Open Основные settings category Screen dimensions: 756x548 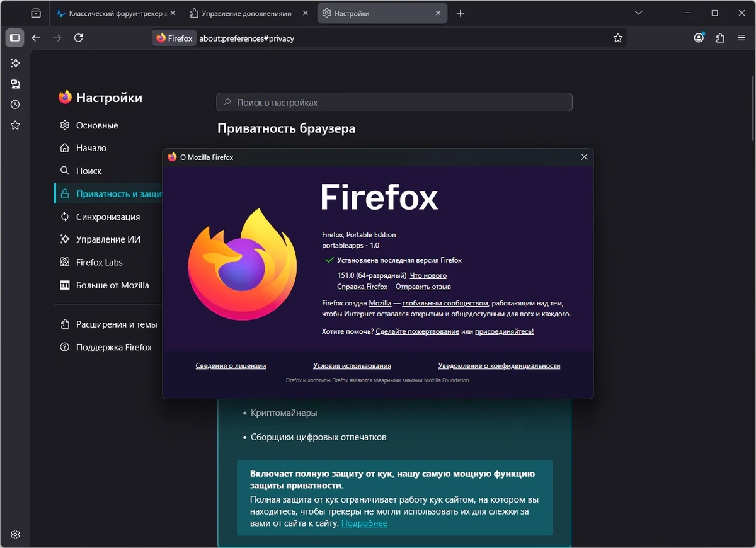97,125
